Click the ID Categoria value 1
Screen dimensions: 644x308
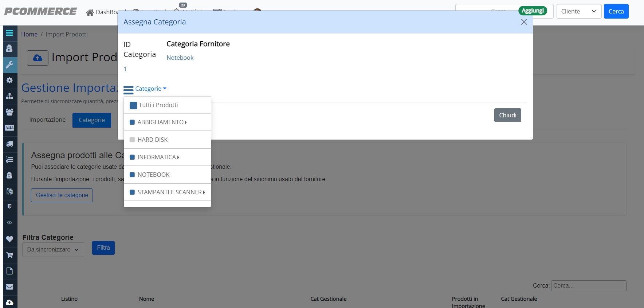click(x=125, y=69)
